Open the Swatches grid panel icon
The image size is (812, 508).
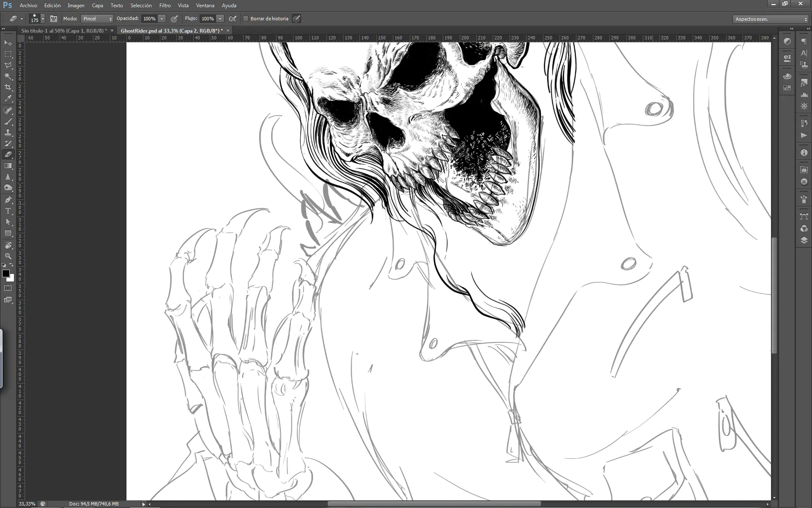(787, 88)
